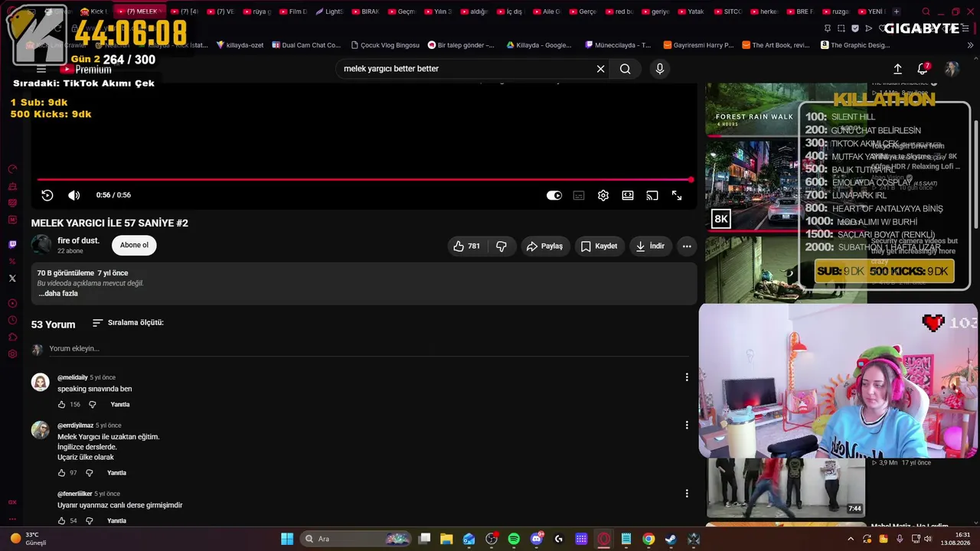Image resolution: width=980 pixels, height=551 pixels.
Task: Seek on the red video progress bar
Action: (x=364, y=180)
